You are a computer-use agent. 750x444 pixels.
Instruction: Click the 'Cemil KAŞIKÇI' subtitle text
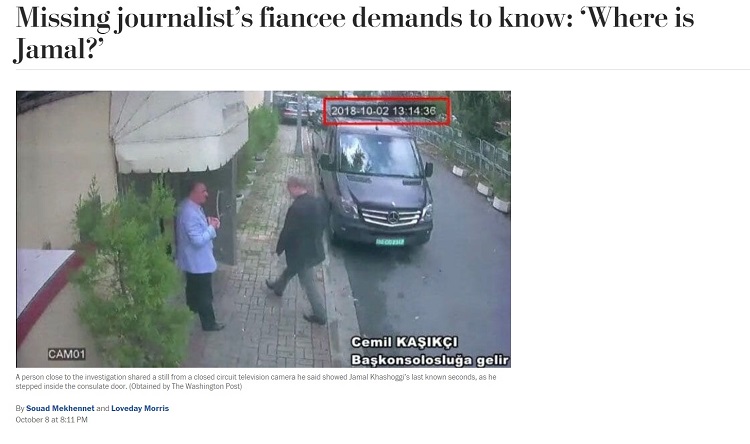pyautogui.click(x=404, y=343)
